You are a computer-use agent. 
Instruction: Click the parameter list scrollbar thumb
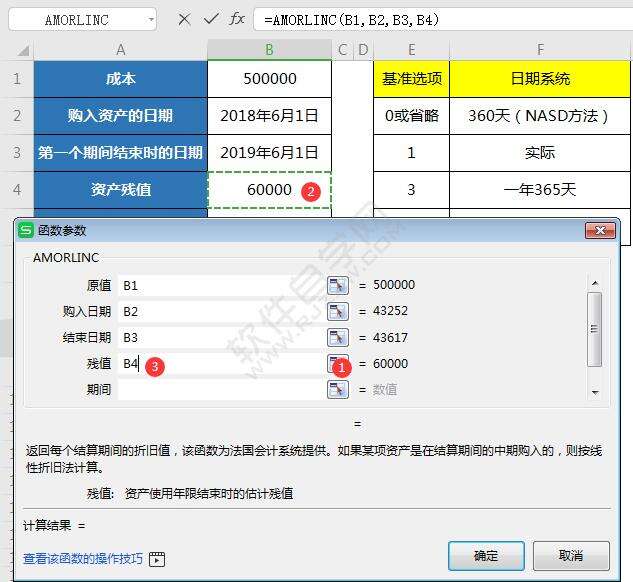click(594, 329)
